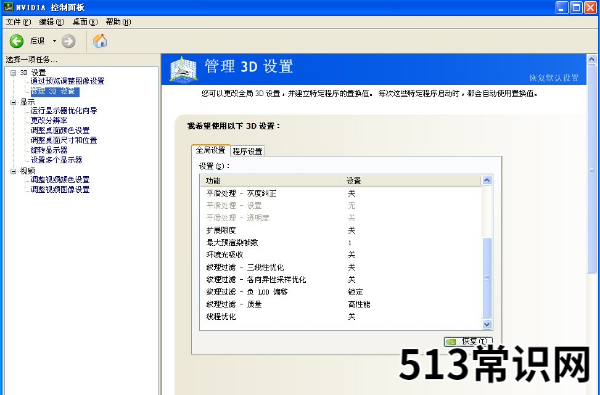Click 恢复默认设置 link in header
This screenshot has height=395, width=600.
tap(554, 78)
